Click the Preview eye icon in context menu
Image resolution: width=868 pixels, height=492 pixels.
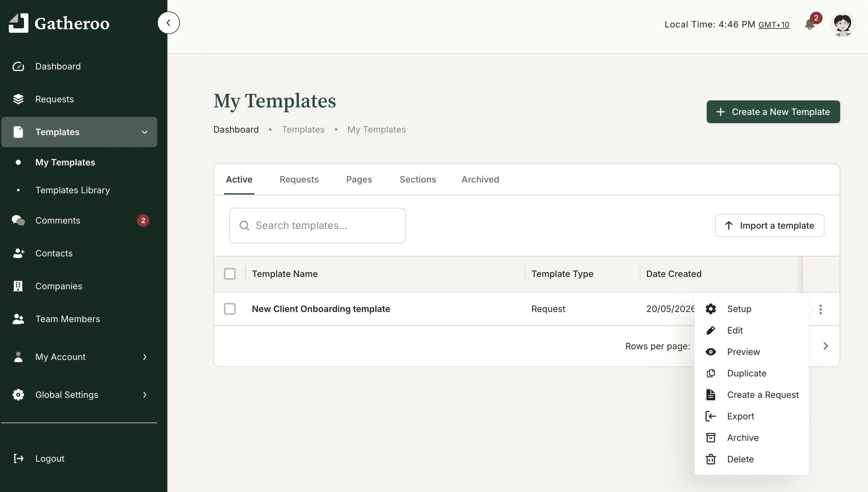(x=710, y=351)
